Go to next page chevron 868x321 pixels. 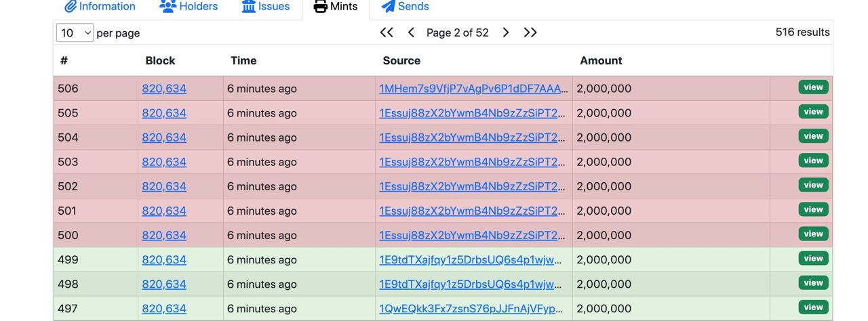tap(506, 33)
